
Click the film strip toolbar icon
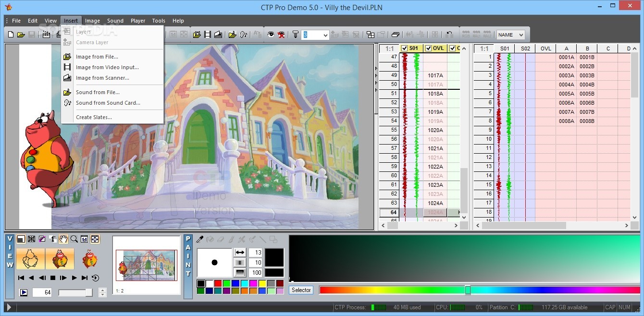pos(208,35)
